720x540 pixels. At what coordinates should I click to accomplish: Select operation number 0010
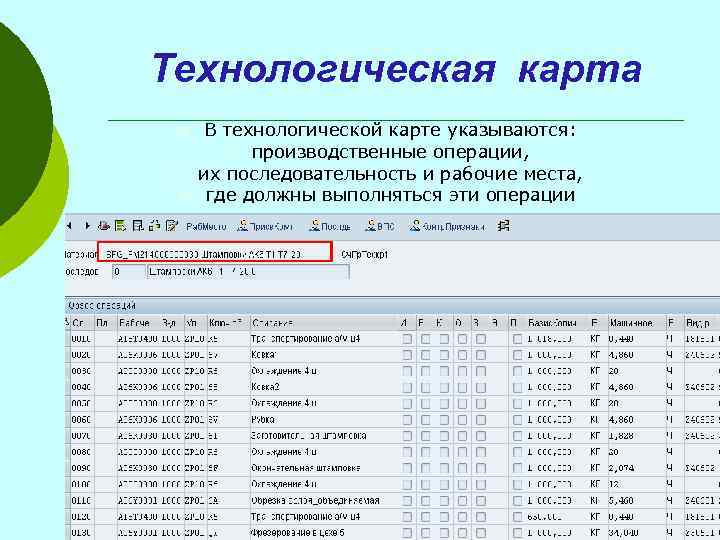click(81, 339)
